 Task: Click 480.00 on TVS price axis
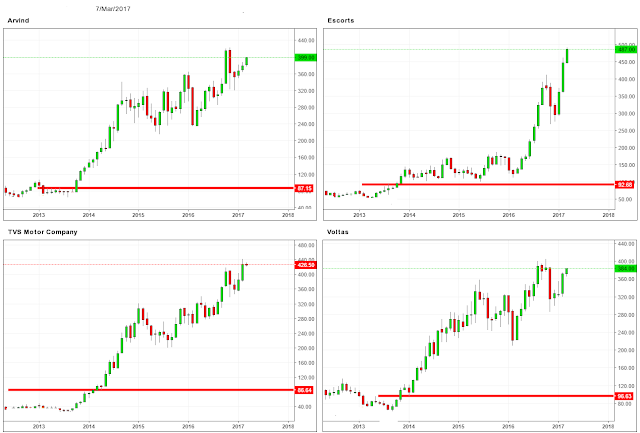coord(306,245)
